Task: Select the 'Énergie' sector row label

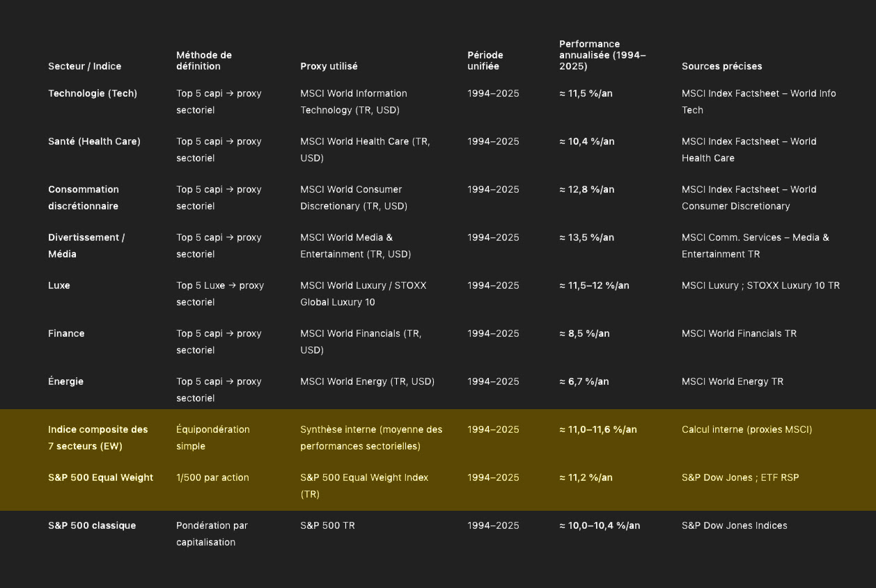Action: [65, 381]
